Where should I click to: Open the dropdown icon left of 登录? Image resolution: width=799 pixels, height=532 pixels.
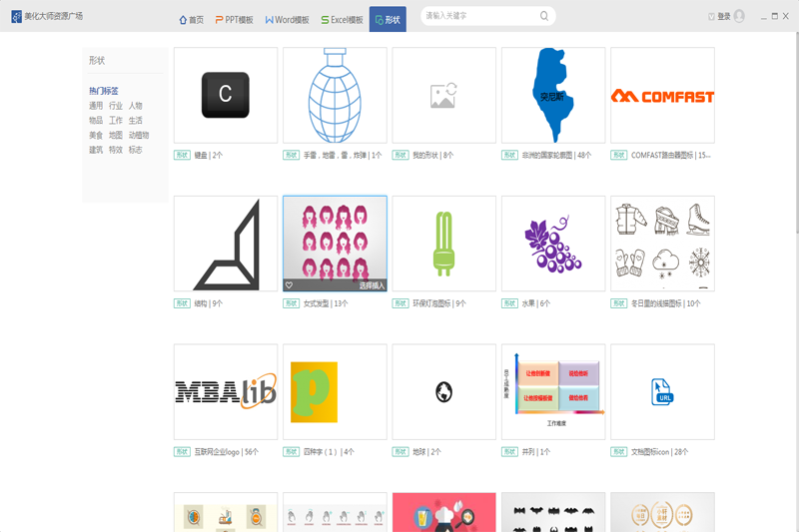(x=711, y=17)
